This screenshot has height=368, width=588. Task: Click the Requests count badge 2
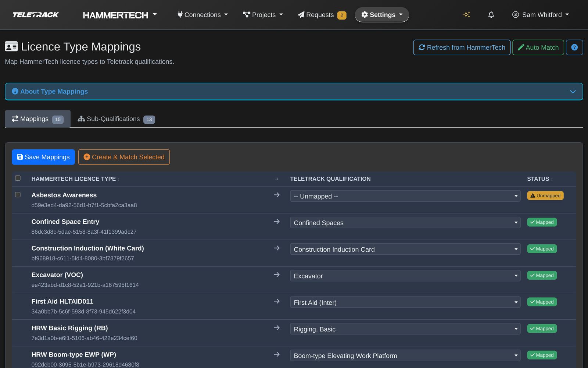click(342, 15)
